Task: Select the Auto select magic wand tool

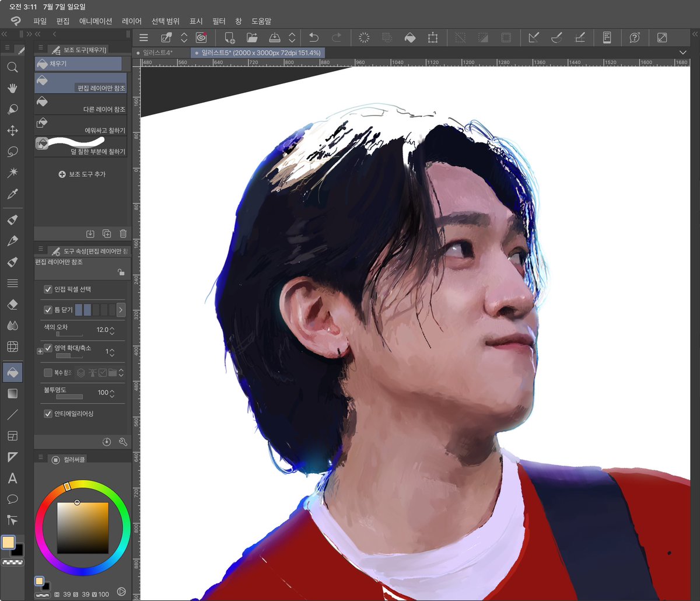Action: 12,173
